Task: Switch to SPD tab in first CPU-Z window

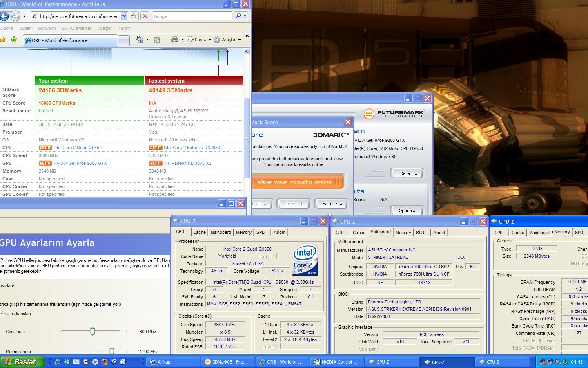Action: click(261, 232)
